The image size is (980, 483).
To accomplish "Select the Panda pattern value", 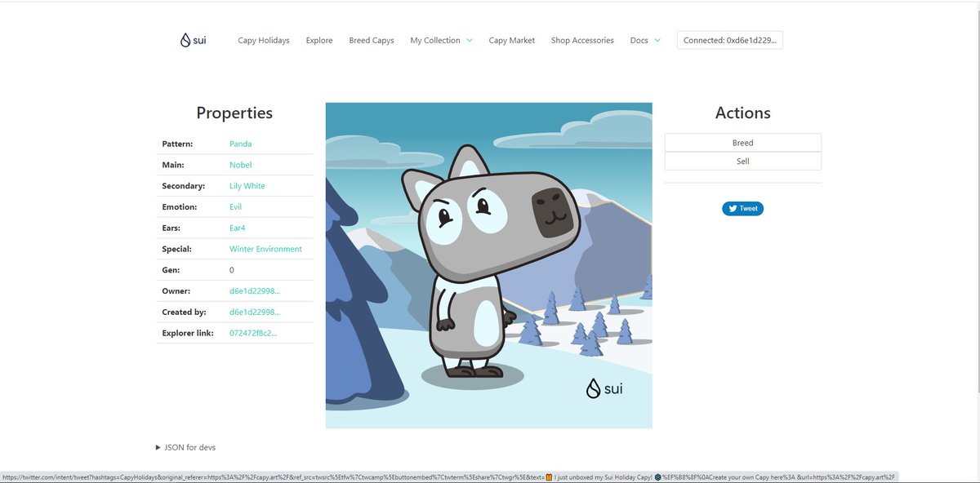I will (241, 144).
